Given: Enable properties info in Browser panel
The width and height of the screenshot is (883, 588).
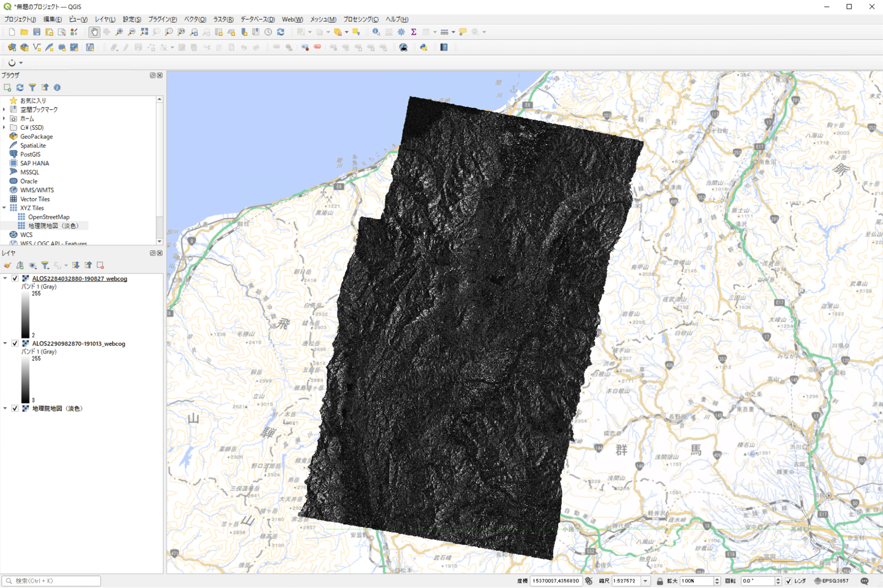Looking at the screenshot, I should 57,87.
